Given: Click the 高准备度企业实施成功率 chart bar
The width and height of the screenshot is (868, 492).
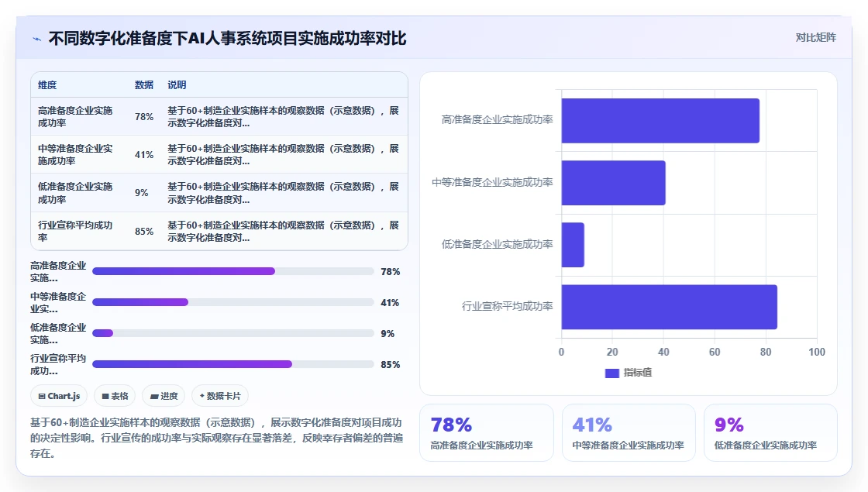Looking at the screenshot, I should [660, 121].
